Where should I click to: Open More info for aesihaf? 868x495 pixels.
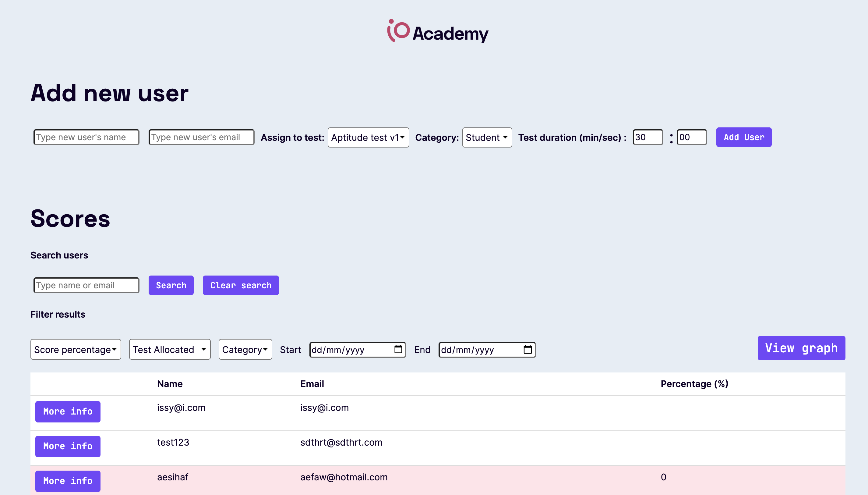click(68, 481)
